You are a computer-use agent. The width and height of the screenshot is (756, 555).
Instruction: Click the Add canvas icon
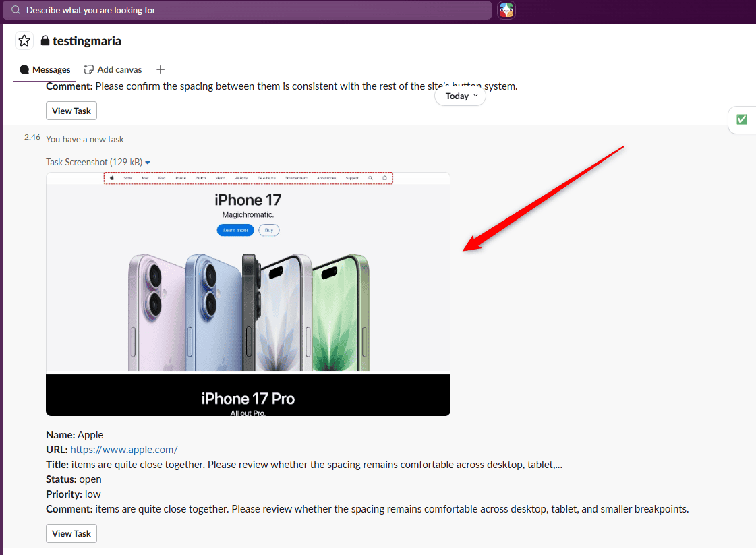click(x=89, y=69)
